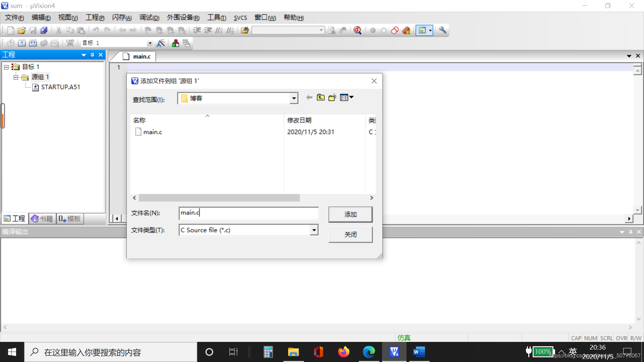Click the Translate current file icon
The image size is (644, 362).
point(11,43)
